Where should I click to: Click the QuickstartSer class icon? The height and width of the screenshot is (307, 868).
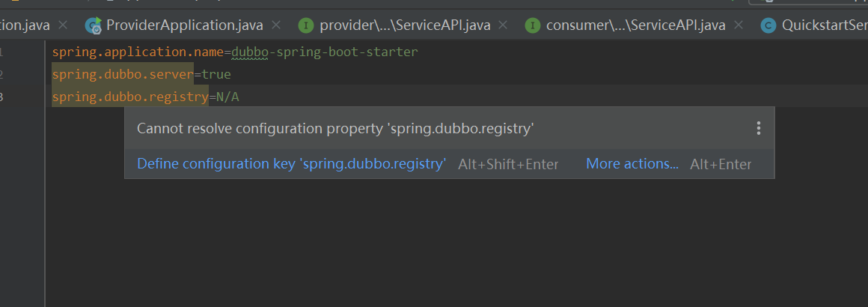[x=768, y=25]
